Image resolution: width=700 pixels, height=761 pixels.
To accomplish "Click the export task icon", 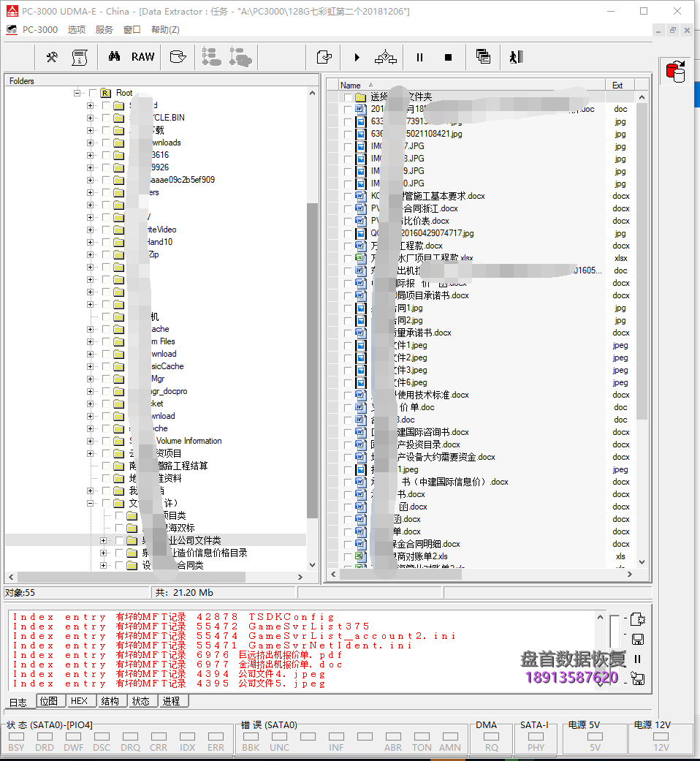I will 324,57.
